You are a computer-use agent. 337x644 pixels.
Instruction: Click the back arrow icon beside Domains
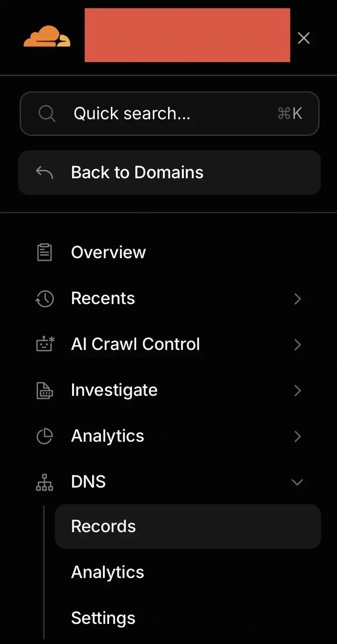coord(45,173)
